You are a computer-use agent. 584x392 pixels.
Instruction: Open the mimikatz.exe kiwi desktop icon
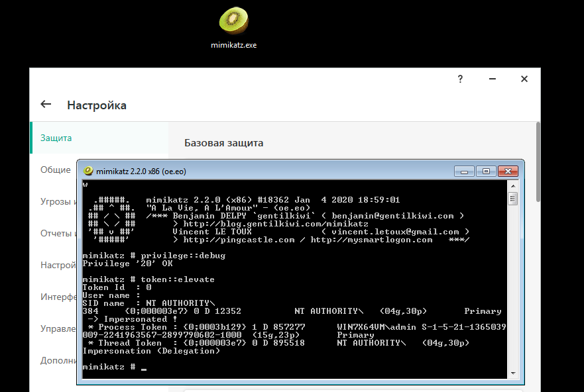pos(233,28)
